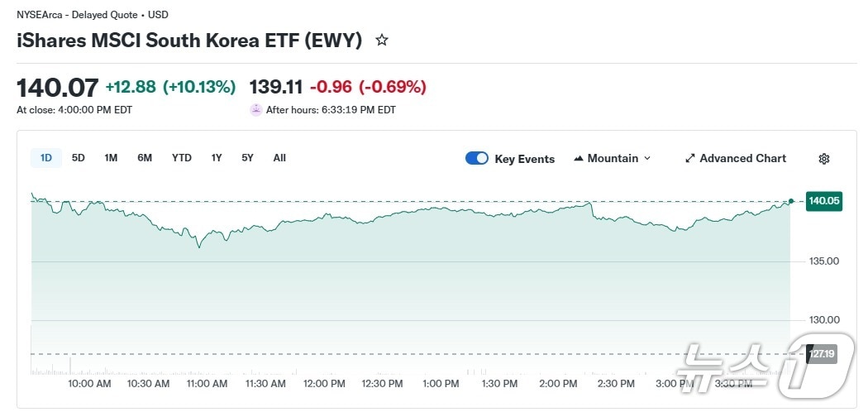Click the chart point at 11:00 AM low
The height and width of the screenshot is (412, 868).
click(x=199, y=247)
